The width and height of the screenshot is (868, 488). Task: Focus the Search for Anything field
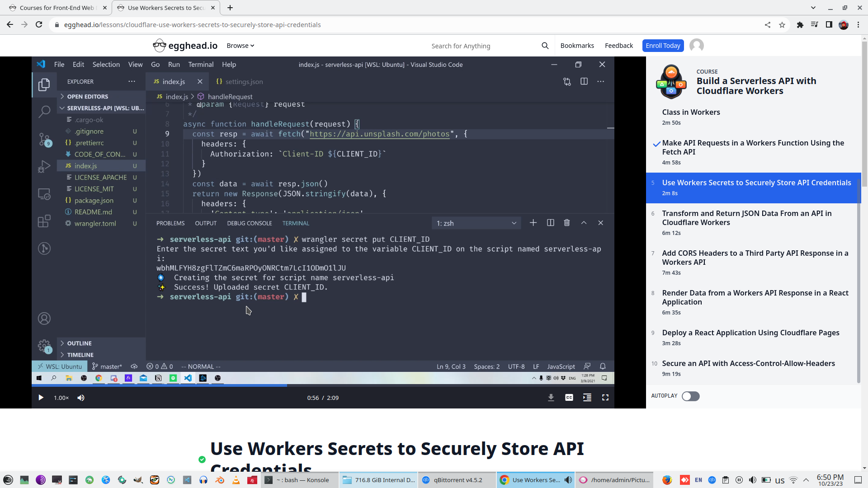click(x=479, y=46)
